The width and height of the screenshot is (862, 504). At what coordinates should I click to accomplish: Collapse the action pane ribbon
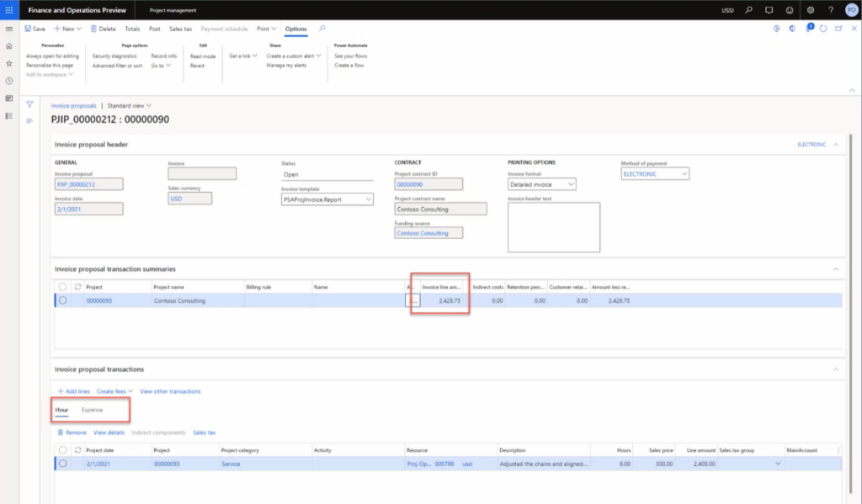(x=852, y=90)
